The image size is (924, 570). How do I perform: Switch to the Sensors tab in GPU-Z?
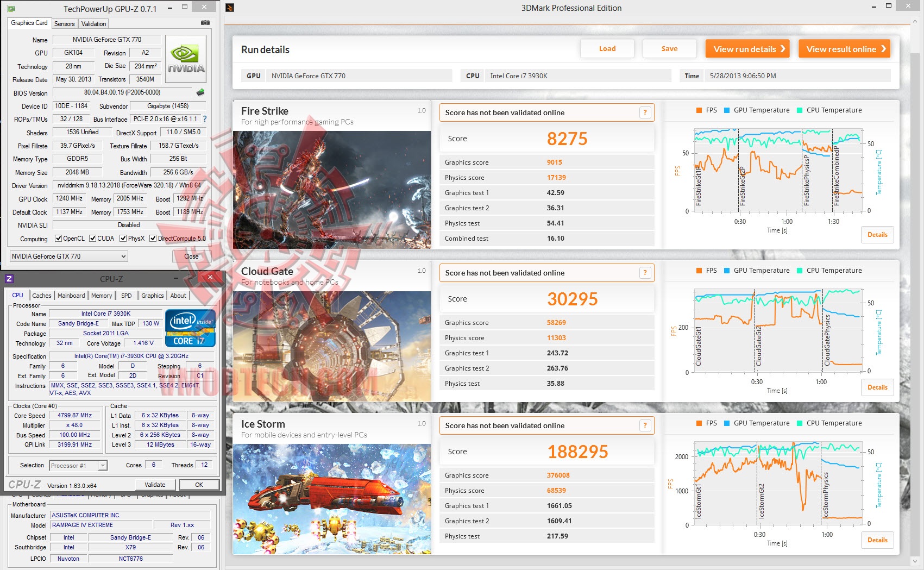[65, 24]
